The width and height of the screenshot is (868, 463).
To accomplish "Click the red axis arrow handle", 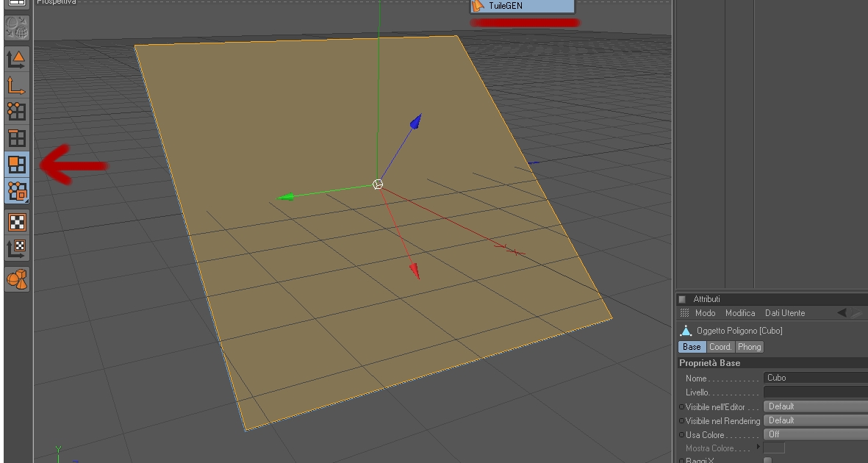I will coord(415,270).
